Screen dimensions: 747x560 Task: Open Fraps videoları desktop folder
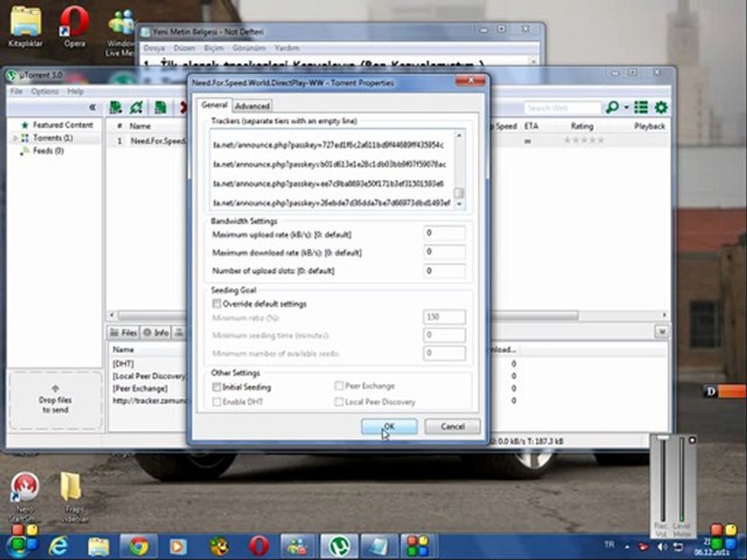(72, 497)
